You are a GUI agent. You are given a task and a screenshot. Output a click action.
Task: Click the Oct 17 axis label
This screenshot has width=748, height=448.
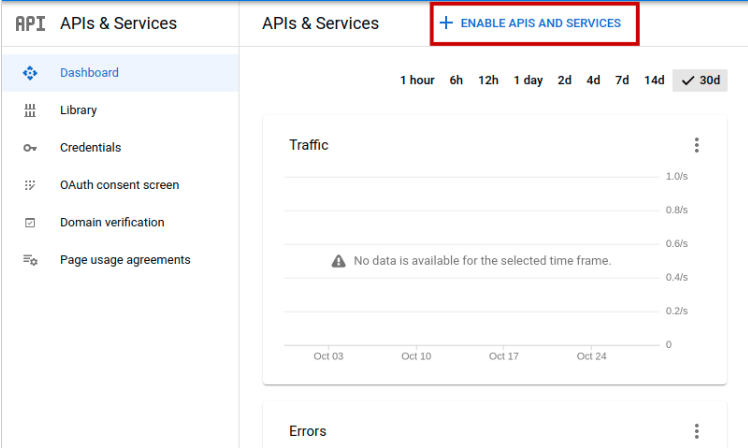[503, 356]
